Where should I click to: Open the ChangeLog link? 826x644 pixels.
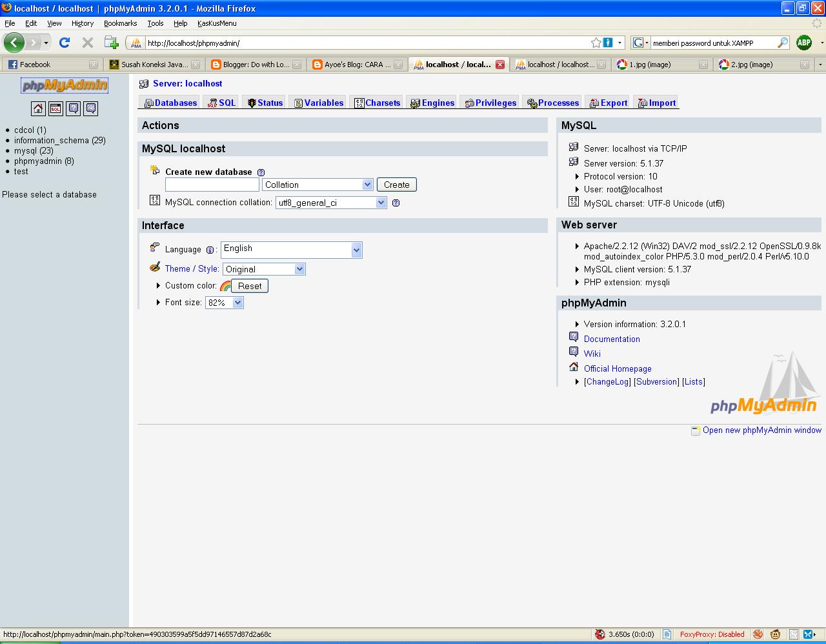pos(607,381)
